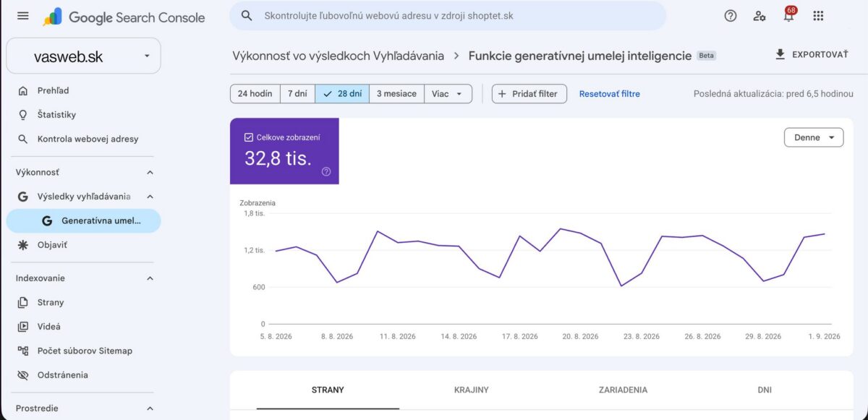Click the lightbulb icon for Štatistiky
This screenshot has width=868, height=420.
tap(23, 115)
